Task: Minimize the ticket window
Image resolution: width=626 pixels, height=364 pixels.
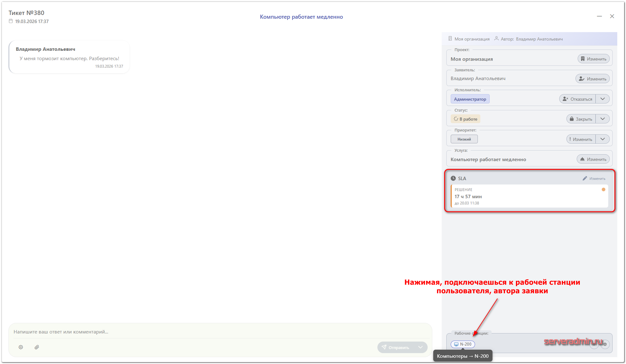Action: 599,16
